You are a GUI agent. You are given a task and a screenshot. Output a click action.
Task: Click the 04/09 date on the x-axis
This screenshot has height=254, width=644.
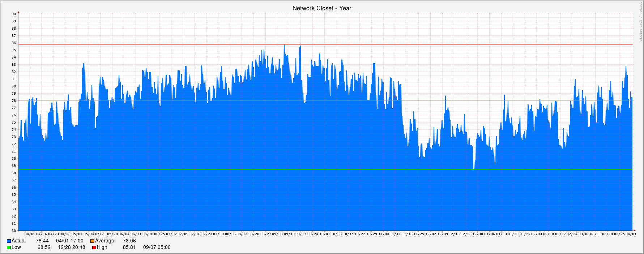point(30,234)
